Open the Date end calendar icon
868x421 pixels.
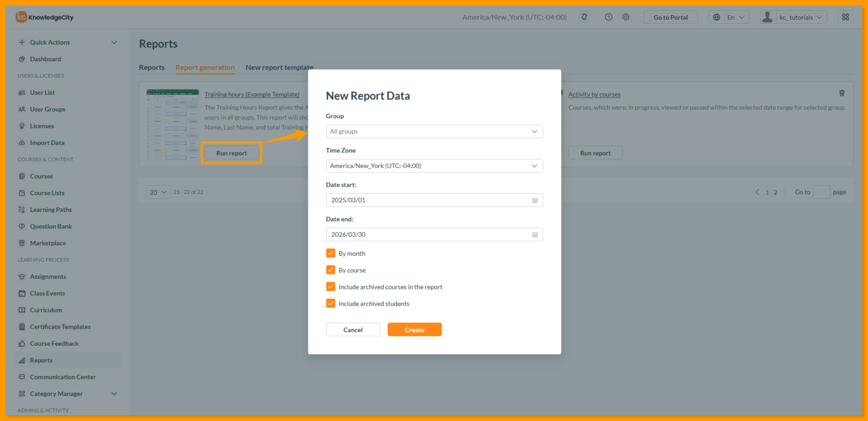(535, 235)
